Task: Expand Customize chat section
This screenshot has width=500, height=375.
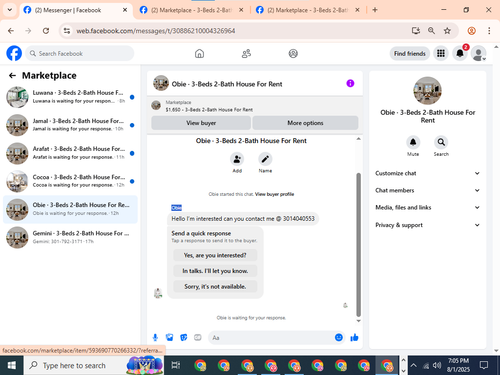Action: pyautogui.click(x=428, y=173)
